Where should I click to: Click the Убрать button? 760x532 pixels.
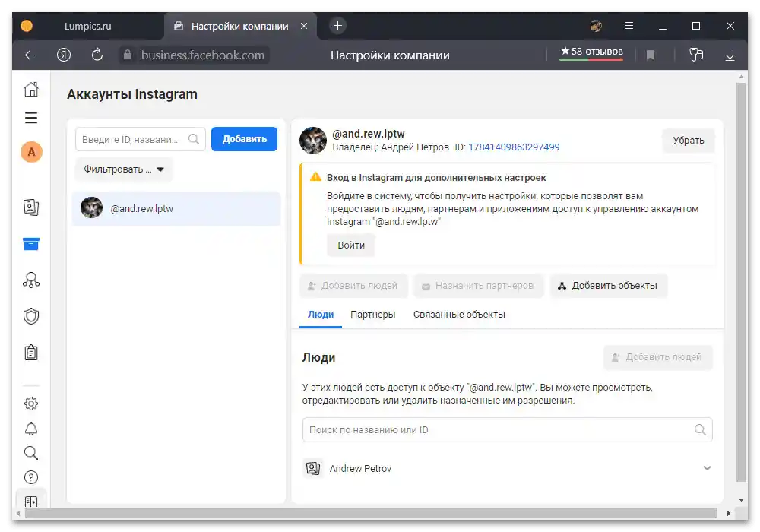[x=689, y=141]
